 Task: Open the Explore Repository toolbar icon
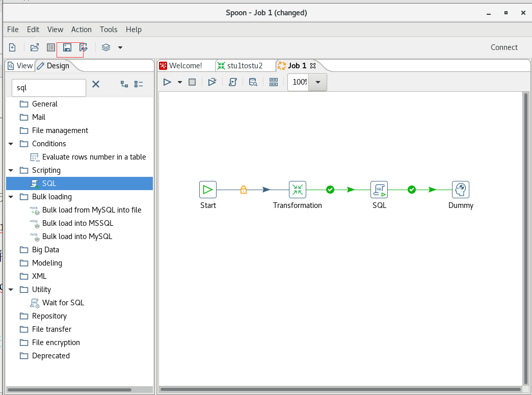[x=51, y=47]
